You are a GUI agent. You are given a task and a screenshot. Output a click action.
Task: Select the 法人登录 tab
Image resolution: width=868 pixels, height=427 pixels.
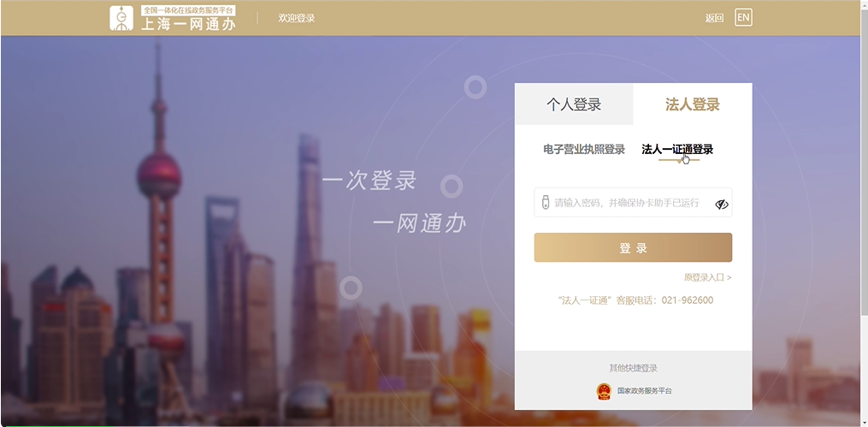point(693,104)
